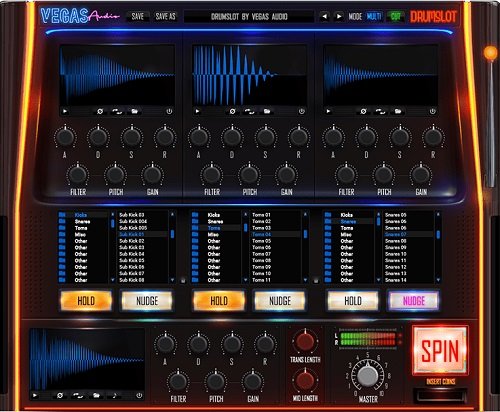Select Snares folder in first slot browser
The width and height of the screenshot is (500, 412).
(x=83, y=222)
